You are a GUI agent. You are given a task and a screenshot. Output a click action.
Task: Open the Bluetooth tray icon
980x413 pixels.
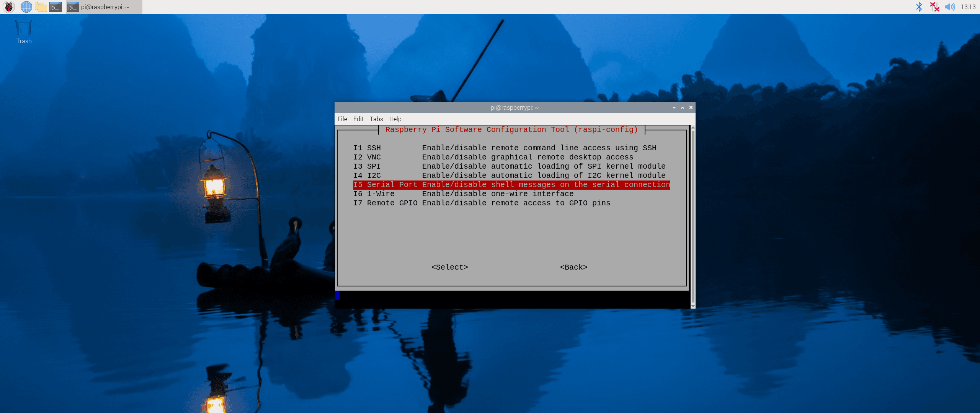[x=918, y=7]
